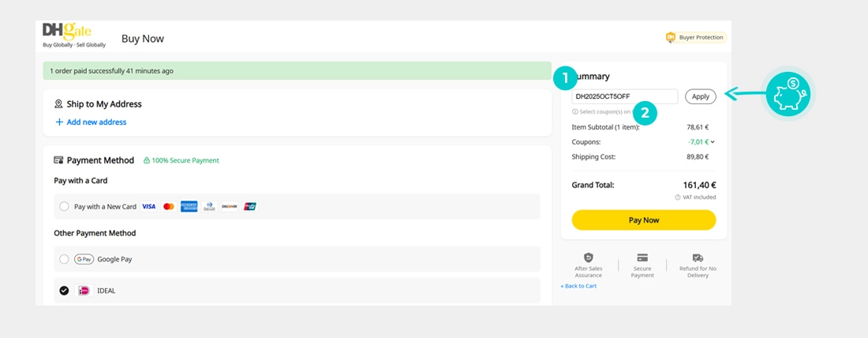Click the American Express card logo
Image resolution: width=868 pixels, height=338 pixels.
click(189, 207)
